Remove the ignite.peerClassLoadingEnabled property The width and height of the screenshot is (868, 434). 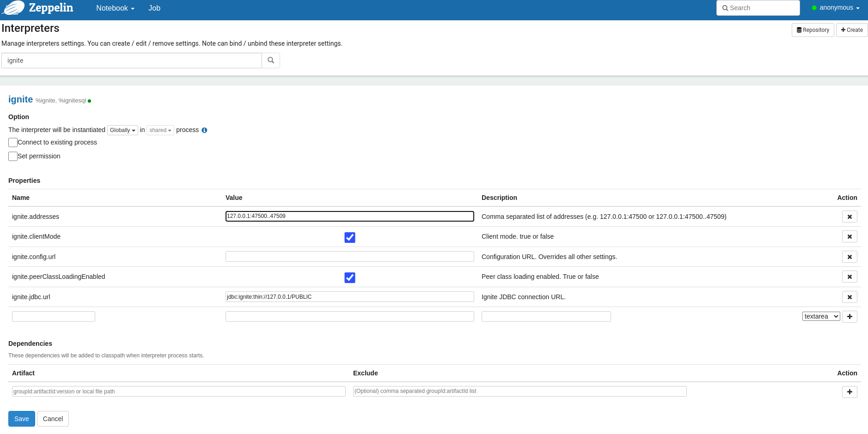coord(850,277)
